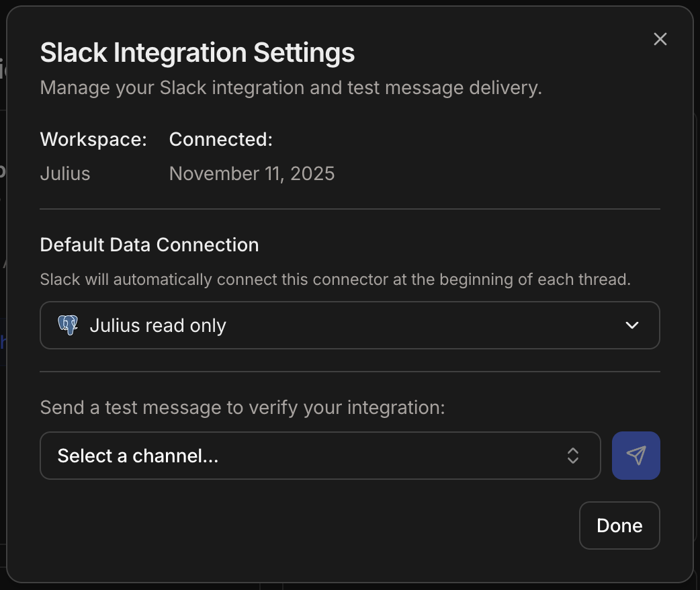Image resolution: width=700 pixels, height=590 pixels.
Task: Open the "Julius read only" connection dropdown
Action: (x=349, y=325)
